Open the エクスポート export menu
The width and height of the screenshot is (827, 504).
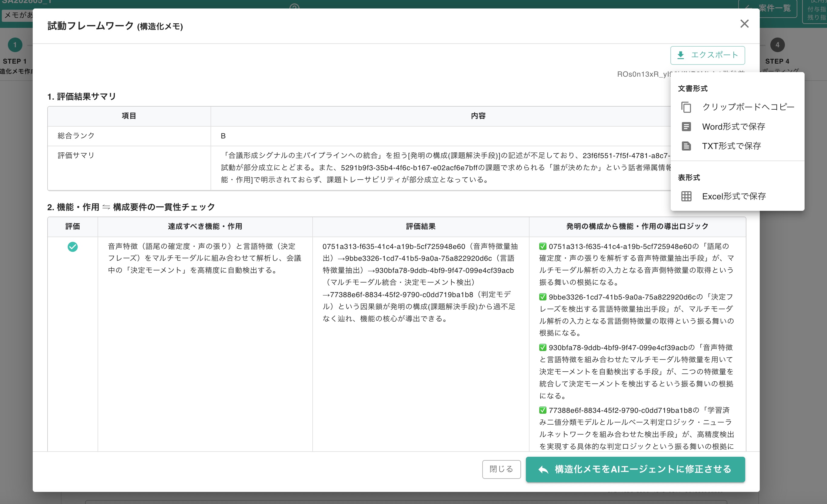click(708, 55)
